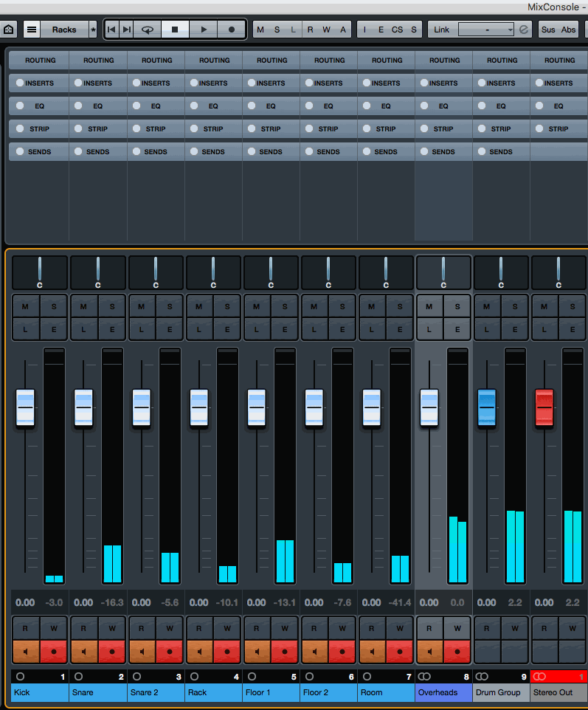588x710 pixels.
Task: Click the asterisk rack settings button
Action: coord(93,30)
